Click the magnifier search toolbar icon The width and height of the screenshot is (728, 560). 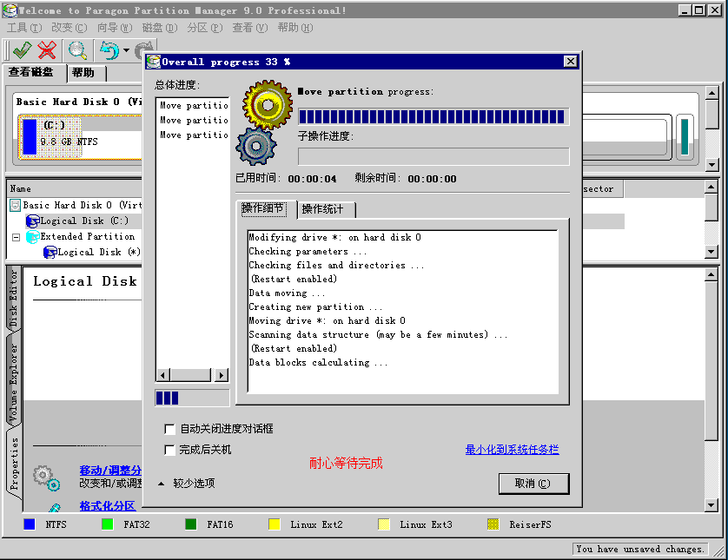[x=78, y=49]
